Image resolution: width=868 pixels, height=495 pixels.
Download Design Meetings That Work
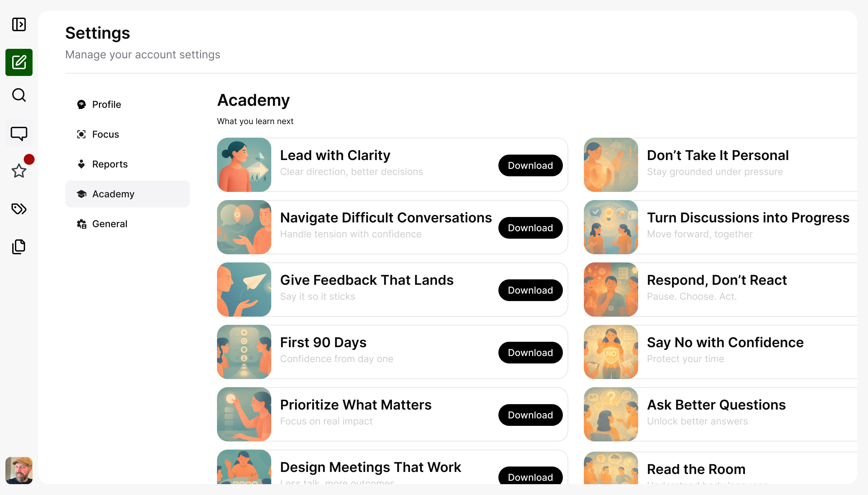[530, 477]
